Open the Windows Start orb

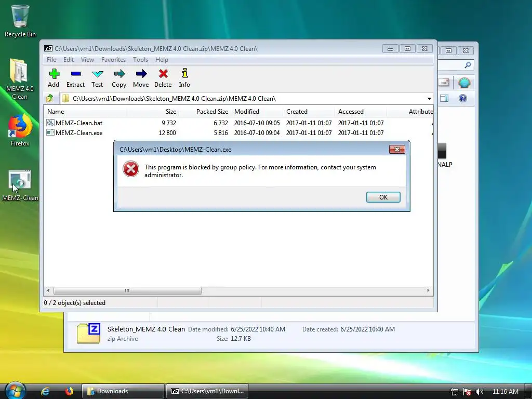[x=15, y=391]
